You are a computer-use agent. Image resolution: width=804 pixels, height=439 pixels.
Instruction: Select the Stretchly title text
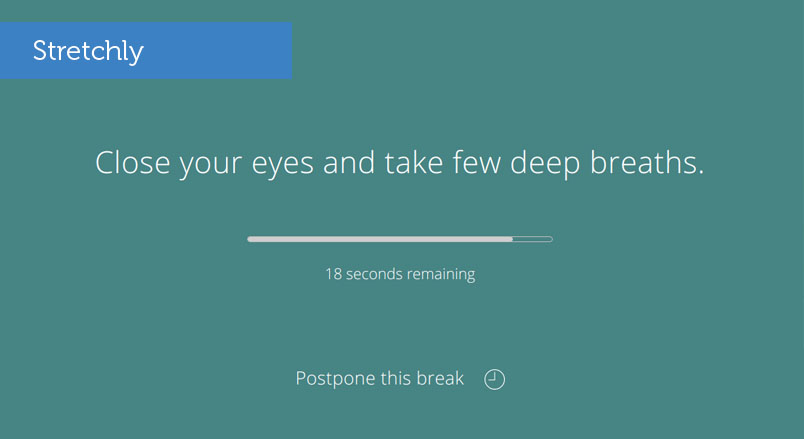click(88, 51)
